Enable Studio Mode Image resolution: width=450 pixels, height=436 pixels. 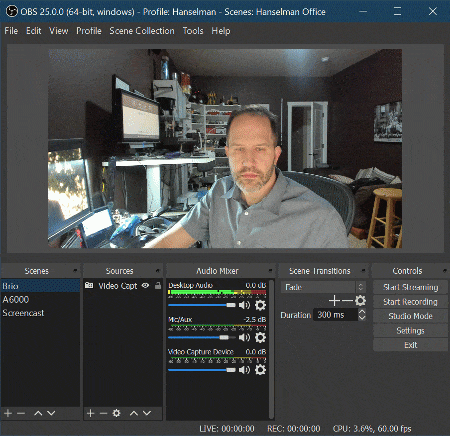tap(410, 316)
